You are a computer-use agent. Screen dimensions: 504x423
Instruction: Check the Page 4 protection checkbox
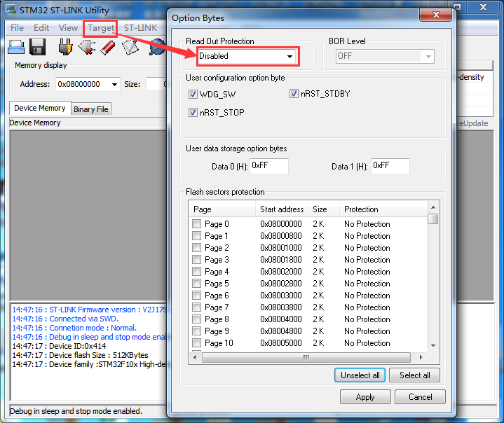pos(196,272)
